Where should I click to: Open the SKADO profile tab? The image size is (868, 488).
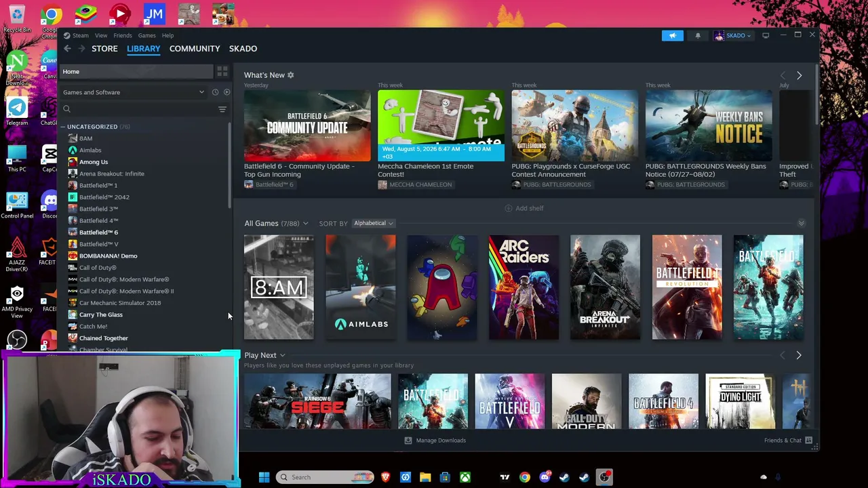point(243,49)
